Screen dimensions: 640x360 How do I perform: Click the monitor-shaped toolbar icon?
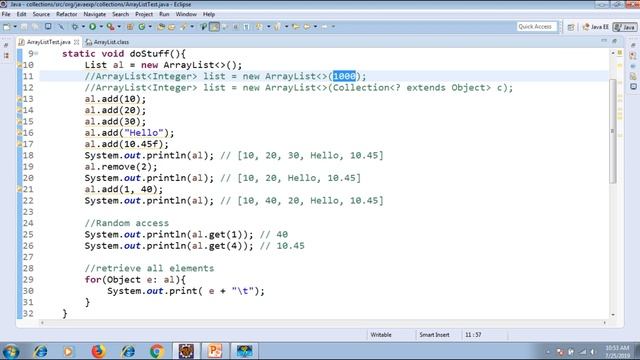click(x=48, y=27)
